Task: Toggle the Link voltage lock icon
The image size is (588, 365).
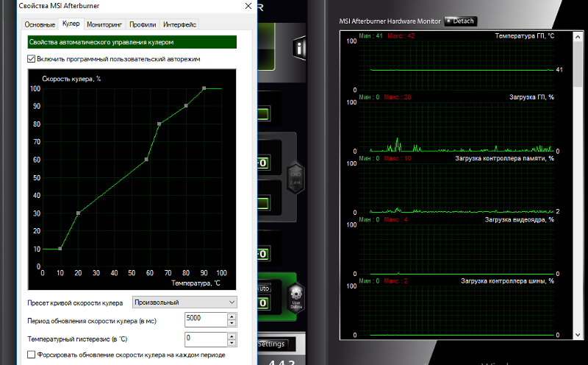Action: 295,178
